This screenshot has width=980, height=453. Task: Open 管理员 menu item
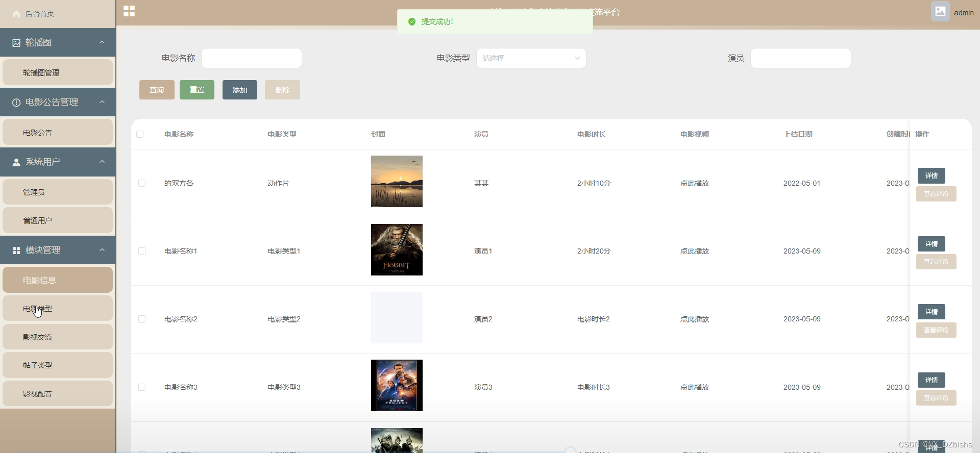point(58,192)
